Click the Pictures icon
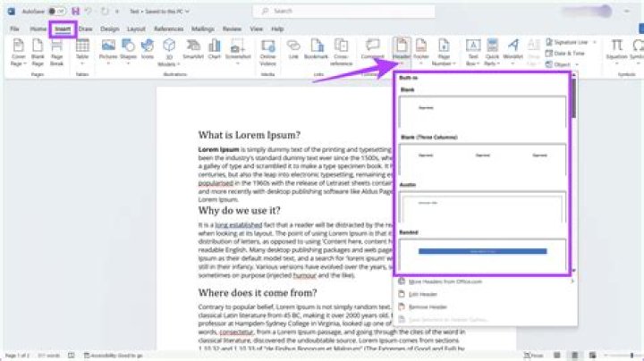This screenshot has width=644, height=361. pyautogui.click(x=109, y=49)
